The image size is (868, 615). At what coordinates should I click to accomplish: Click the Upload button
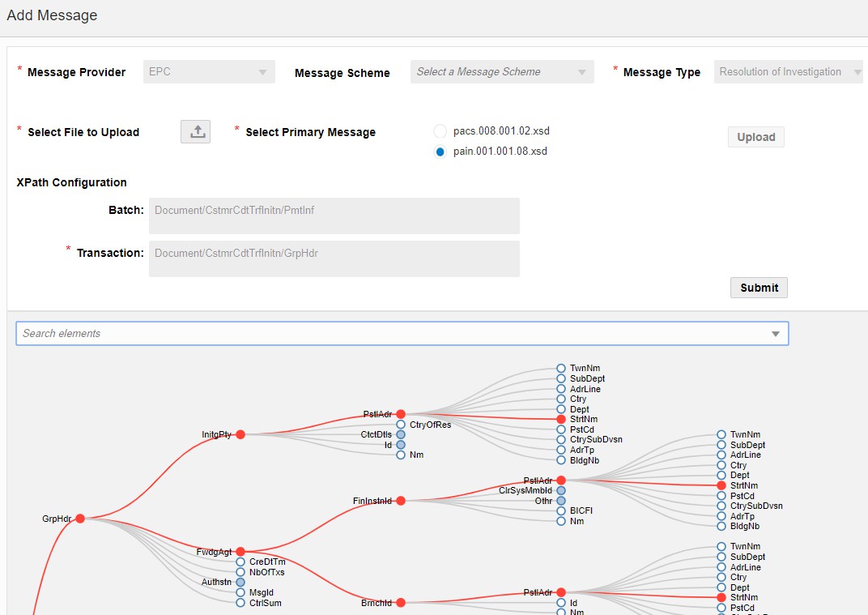click(x=755, y=138)
